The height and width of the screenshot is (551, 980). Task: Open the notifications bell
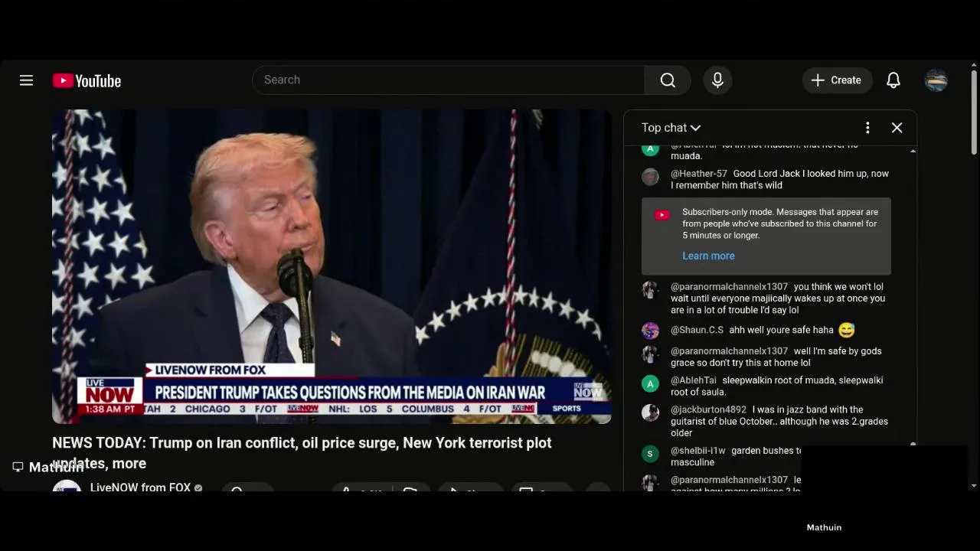tap(893, 80)
